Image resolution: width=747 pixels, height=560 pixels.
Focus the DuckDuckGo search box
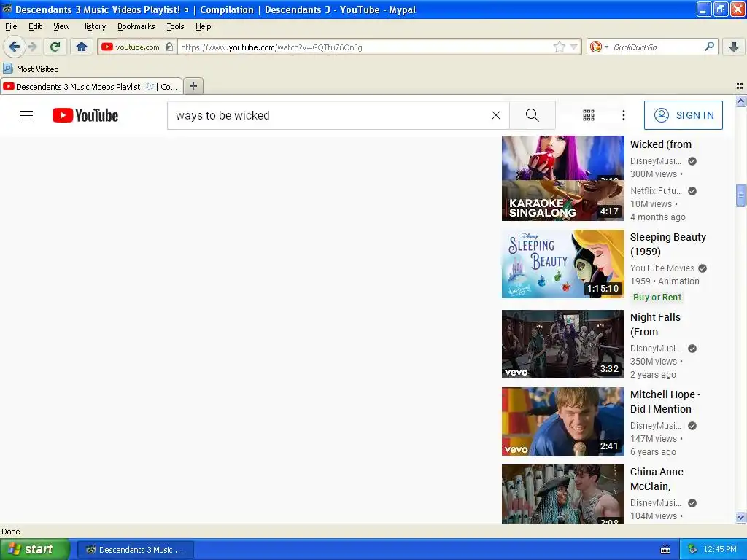656,47
